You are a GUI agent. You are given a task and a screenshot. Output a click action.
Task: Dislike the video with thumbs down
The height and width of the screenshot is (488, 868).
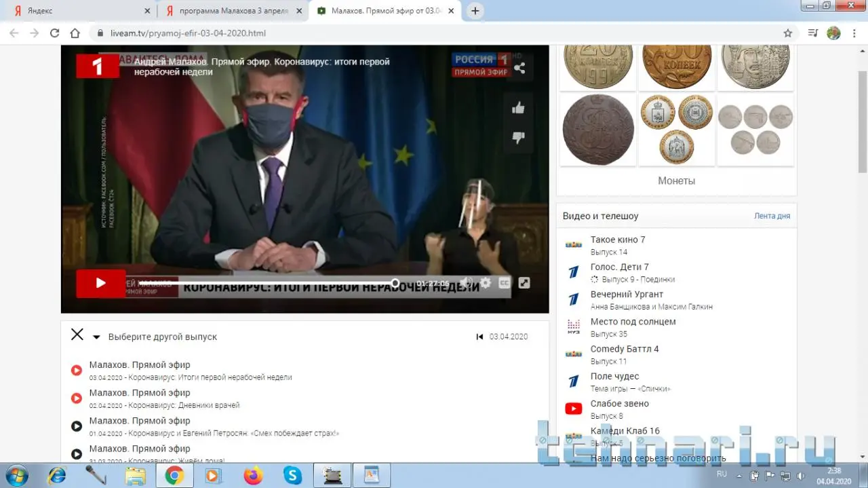click(x=519, y=138)
